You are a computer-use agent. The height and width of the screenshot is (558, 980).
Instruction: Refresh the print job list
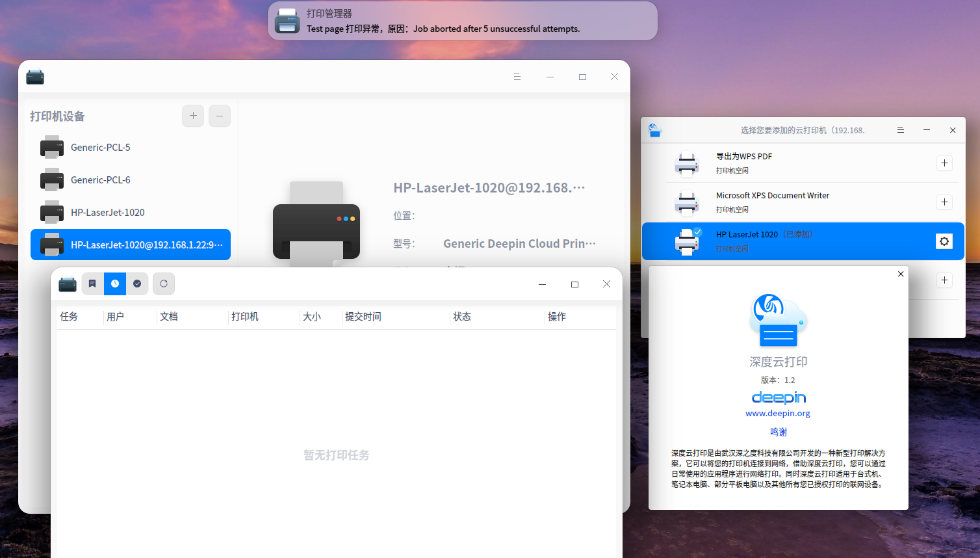coord(164,284)
